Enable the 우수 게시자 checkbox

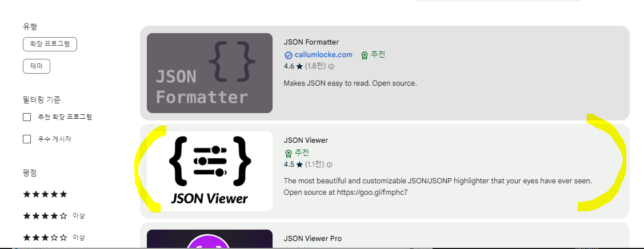27,139
